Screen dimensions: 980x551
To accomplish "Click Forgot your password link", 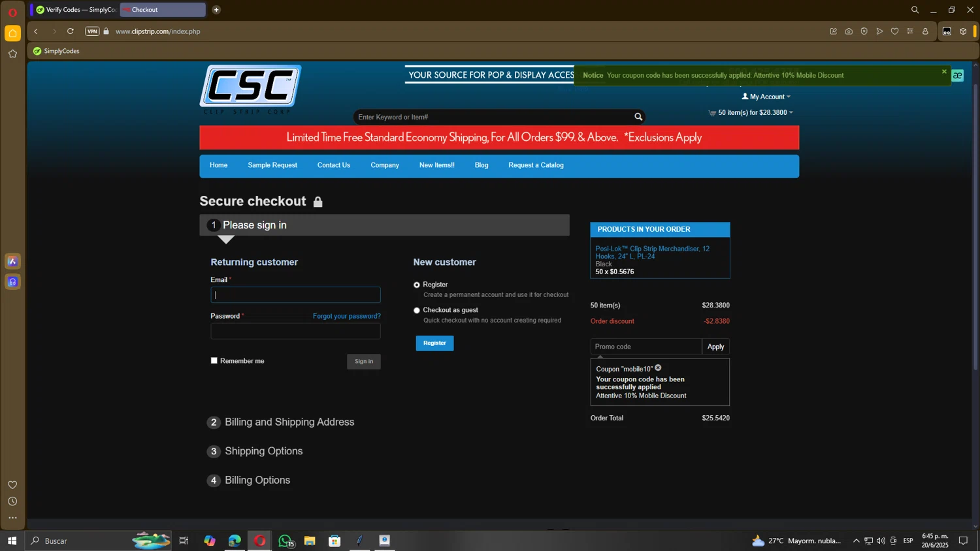I will click(x=347, y=316).
